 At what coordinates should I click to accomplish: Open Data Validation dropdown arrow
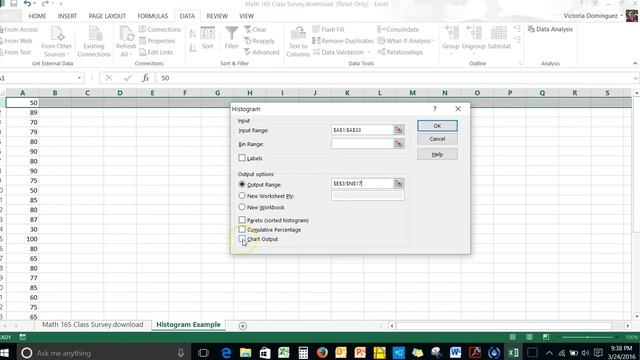[x=369, y=52]
